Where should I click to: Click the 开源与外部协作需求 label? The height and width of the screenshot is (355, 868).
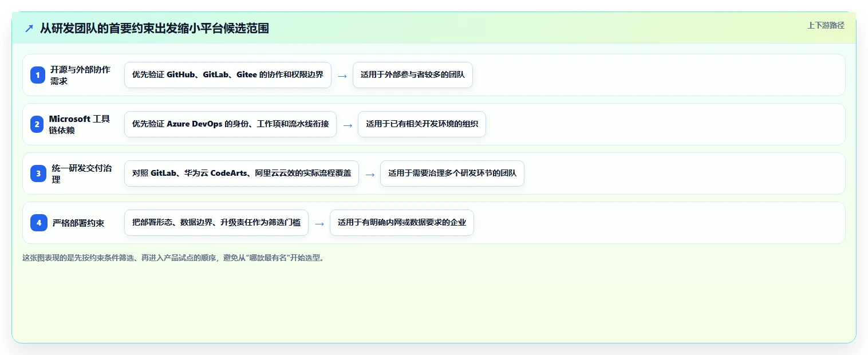click(80, 75)
